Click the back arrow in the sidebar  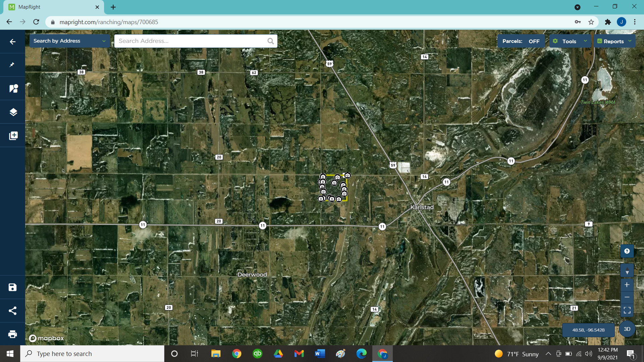point(12,42)
